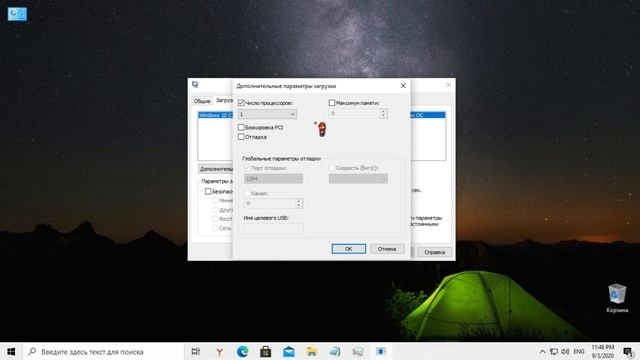Show hidden system tray icons
The width and height of the screenshot is (640, 360).
[x=542, y=351]
